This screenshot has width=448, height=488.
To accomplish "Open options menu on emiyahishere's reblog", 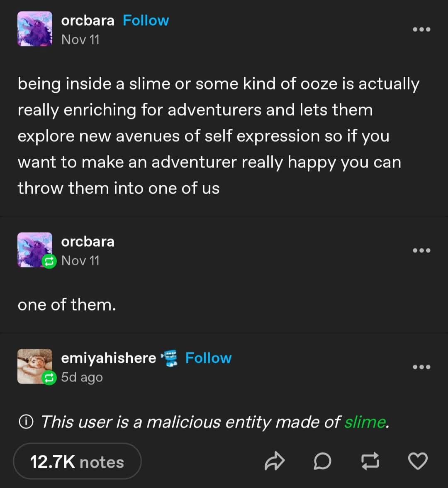I will [x=421, y=367].
